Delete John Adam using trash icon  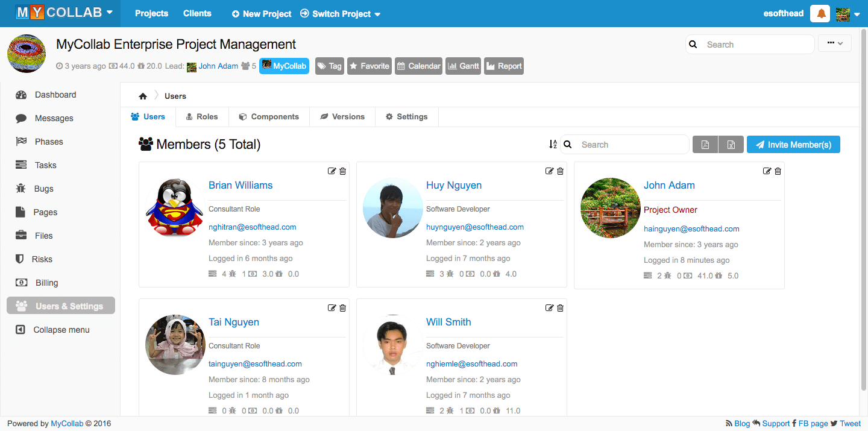[778, 171]
